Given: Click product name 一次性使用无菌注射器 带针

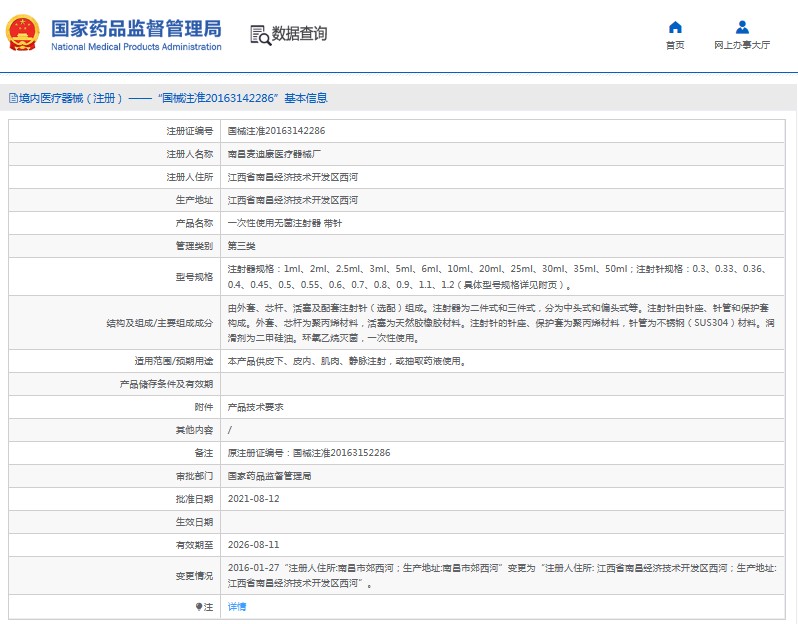Looking at the screenshot, I should 284,223.
